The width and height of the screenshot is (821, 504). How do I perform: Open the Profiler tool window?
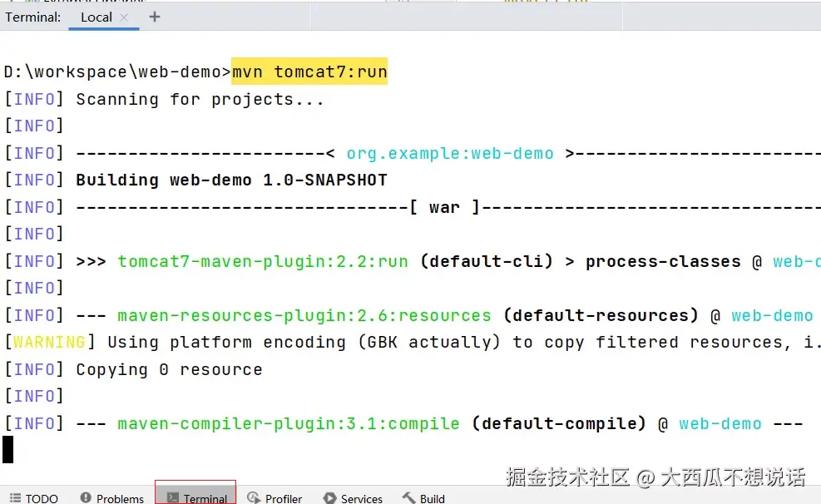pos(274,498)
